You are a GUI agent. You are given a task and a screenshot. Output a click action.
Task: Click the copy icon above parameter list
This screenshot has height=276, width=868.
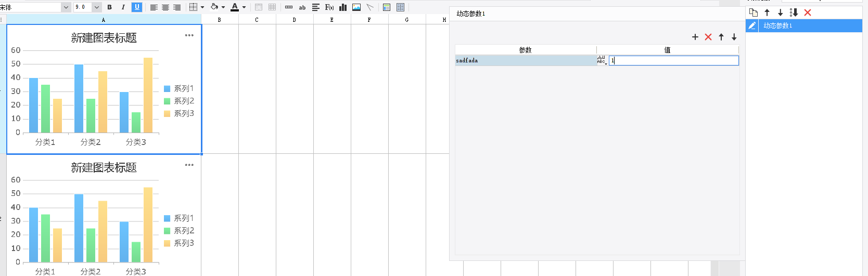[754, 12]
